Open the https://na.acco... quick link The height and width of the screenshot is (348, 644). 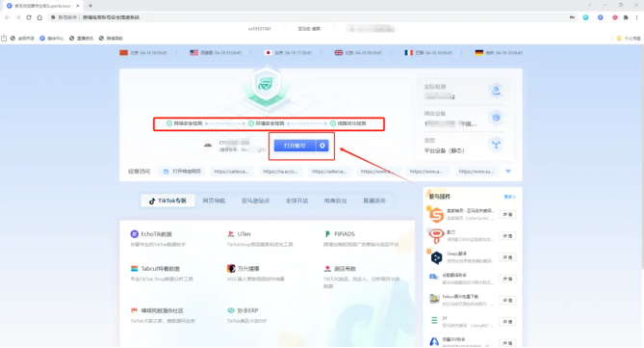(x=280, y=172)
